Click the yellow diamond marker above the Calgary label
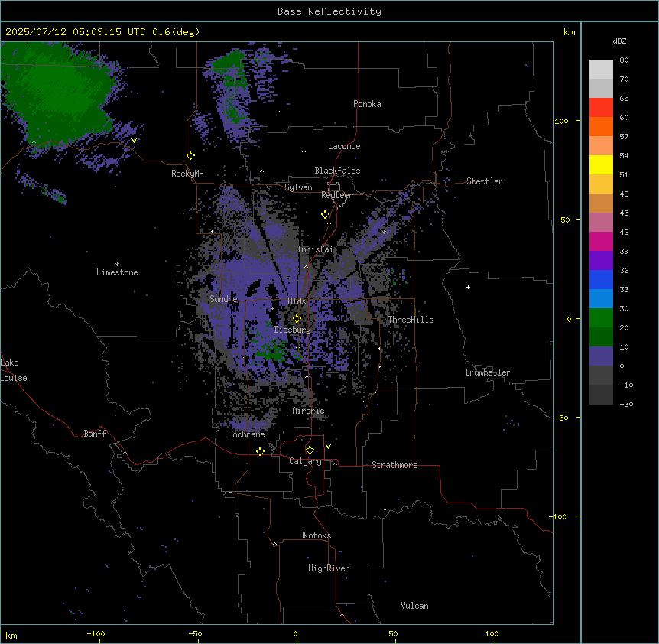 pos(310,450)
